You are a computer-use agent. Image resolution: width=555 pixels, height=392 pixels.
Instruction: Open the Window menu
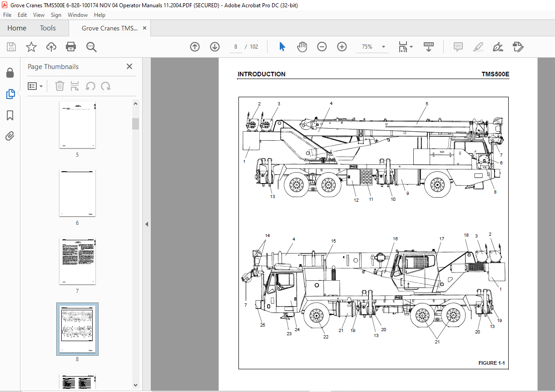click(78, 15)
